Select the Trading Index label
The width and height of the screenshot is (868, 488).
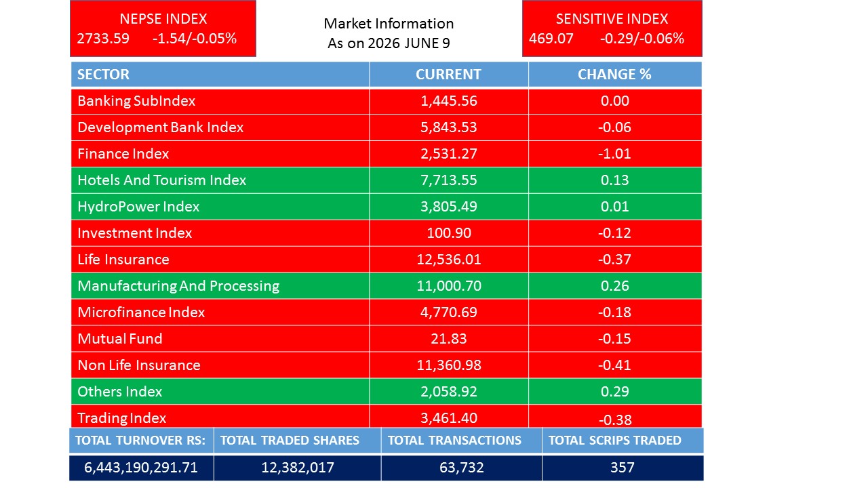pos(122,418)
